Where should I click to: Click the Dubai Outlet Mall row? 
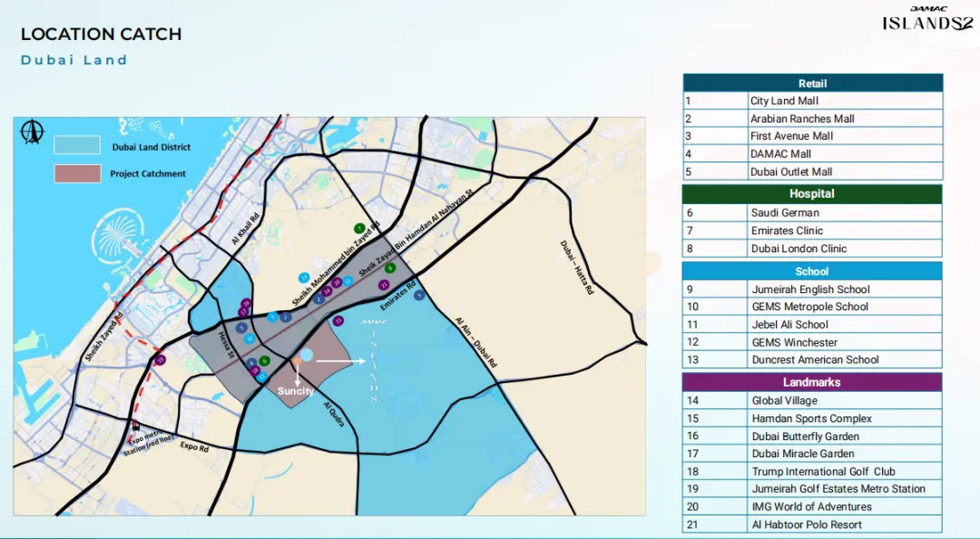tap(812, 171)
